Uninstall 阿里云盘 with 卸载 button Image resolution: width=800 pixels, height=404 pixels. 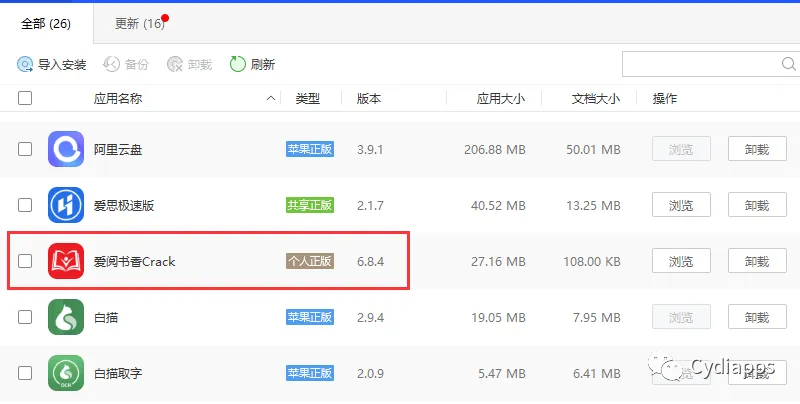(x=757, y=149)
